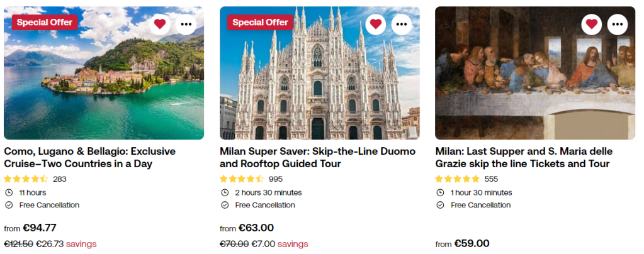Open more options menu on Last Supper card
This screenshot has width=644, height=254.
pyautogui.click(x=617, y=25)
